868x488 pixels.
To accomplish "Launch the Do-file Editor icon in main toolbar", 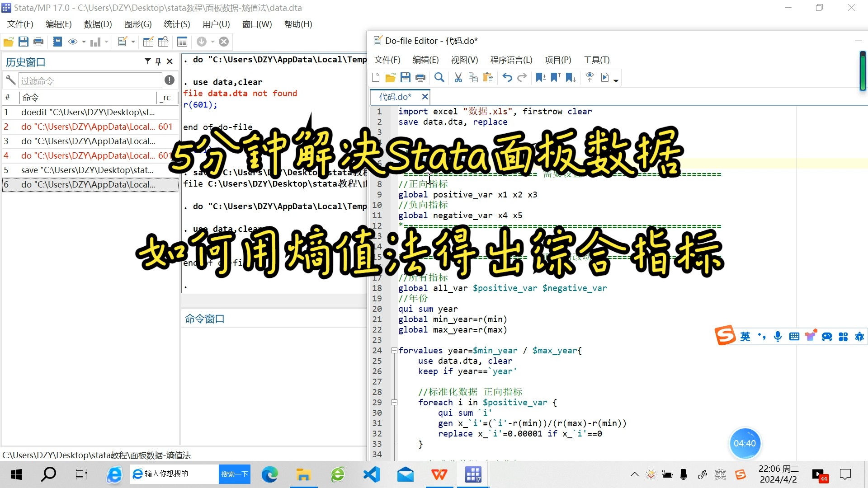I will tap(122, 42).
